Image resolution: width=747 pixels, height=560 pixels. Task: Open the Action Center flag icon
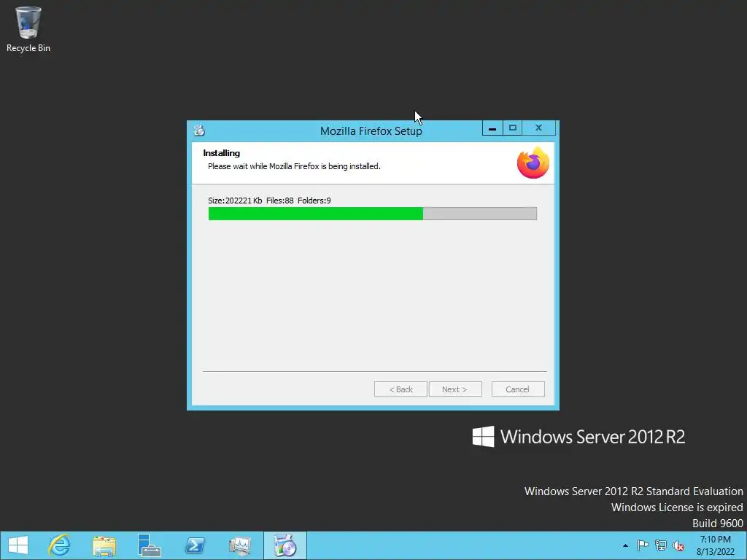click(643, 545)
